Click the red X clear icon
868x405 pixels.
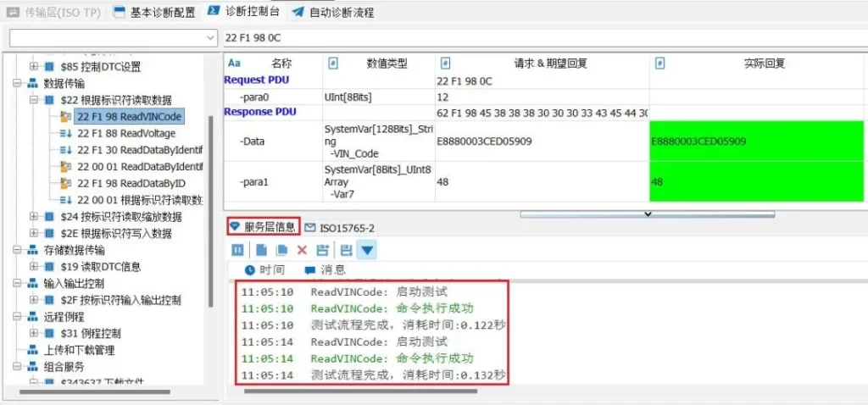pos(302,250)
